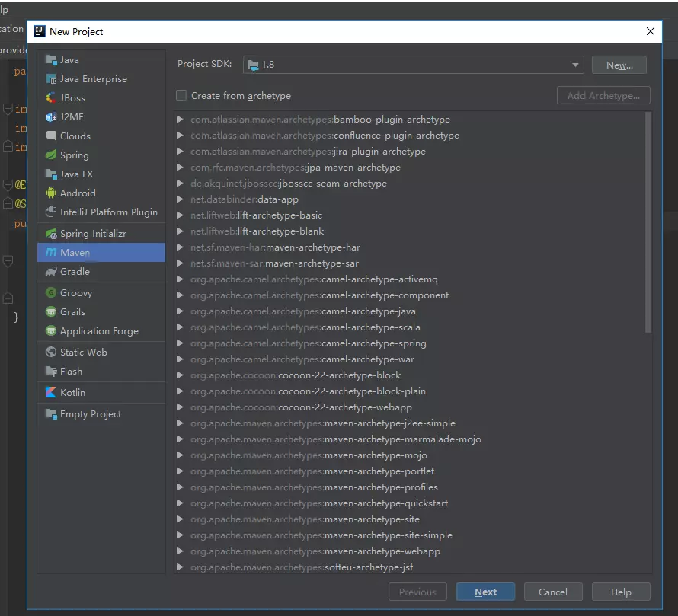Click the Maven 'm' icon
This screenshot has height=616, width=678.
click(x=51, y=253)
